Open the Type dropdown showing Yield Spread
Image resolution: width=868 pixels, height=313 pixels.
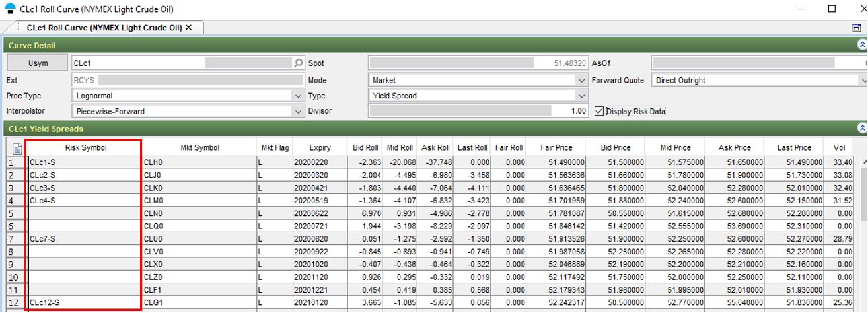(581, 96)
